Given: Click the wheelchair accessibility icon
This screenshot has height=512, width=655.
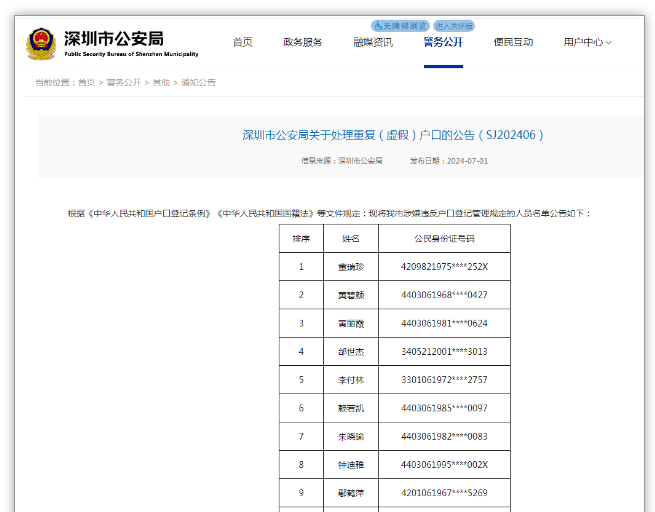Looking at the screenshot, I should click(378, 26).
